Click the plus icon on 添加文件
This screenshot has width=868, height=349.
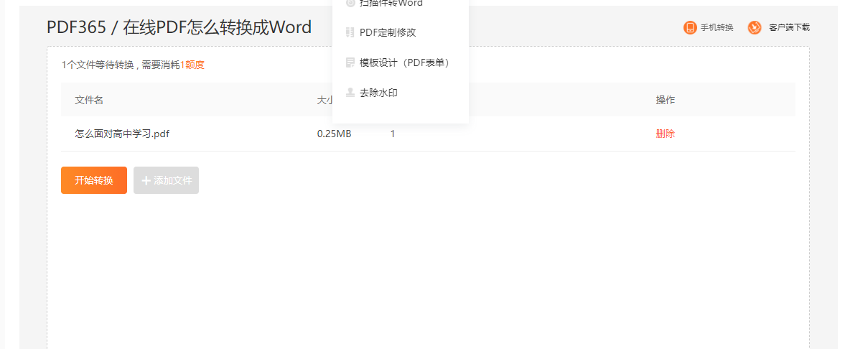tap(146, 180)
